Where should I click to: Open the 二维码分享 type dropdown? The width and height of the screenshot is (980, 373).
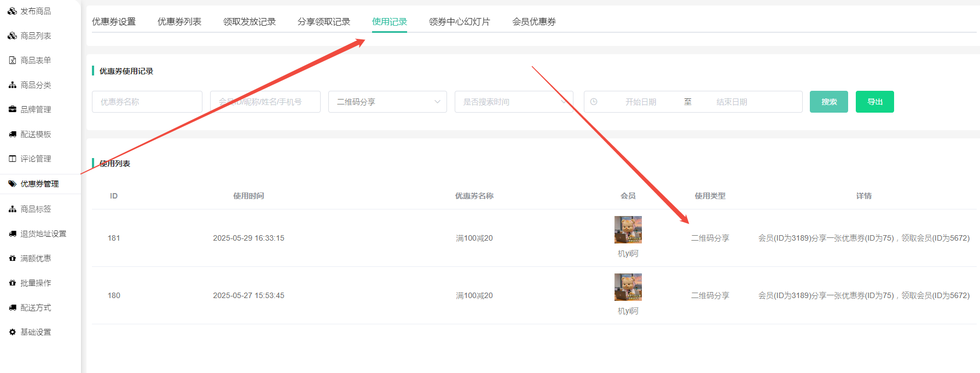pyautogui.click(x=387, y=102)
